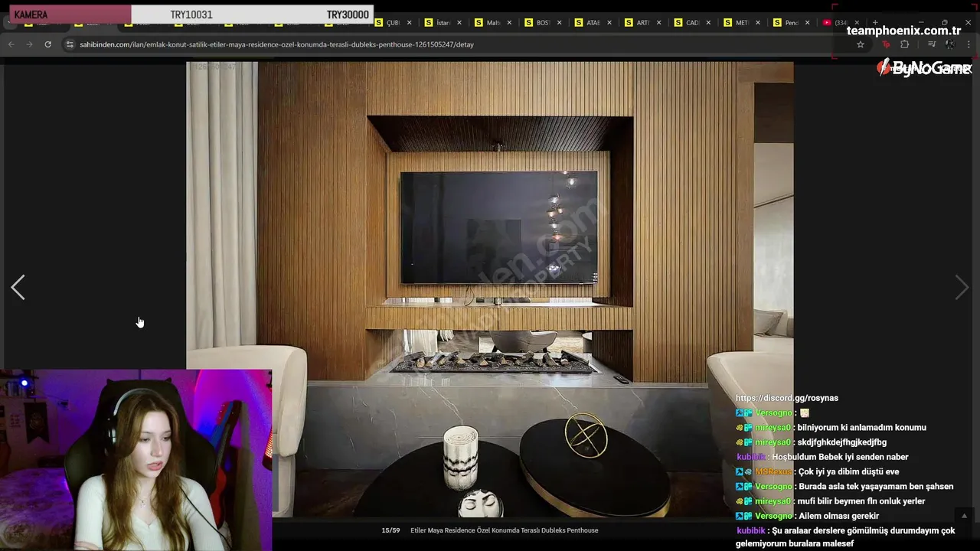Close the YouTube (334) tab
980x551 pixels.
pyautogui.click(x=857, y=23)
